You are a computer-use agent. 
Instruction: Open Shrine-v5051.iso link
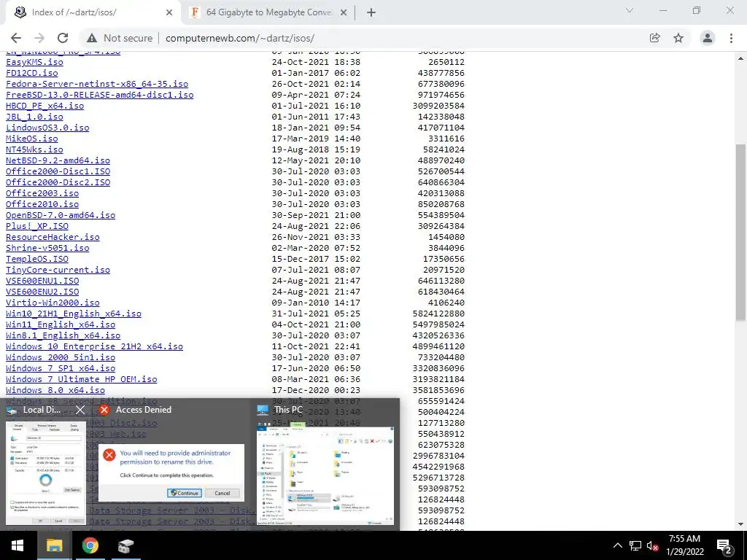tap(47, 248)
